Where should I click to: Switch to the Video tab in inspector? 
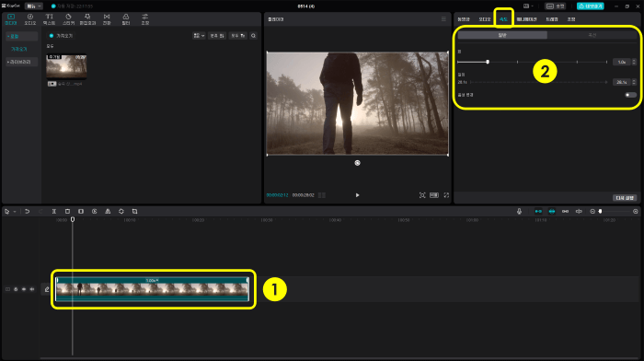pyautogui.click(x=464, y=19)
